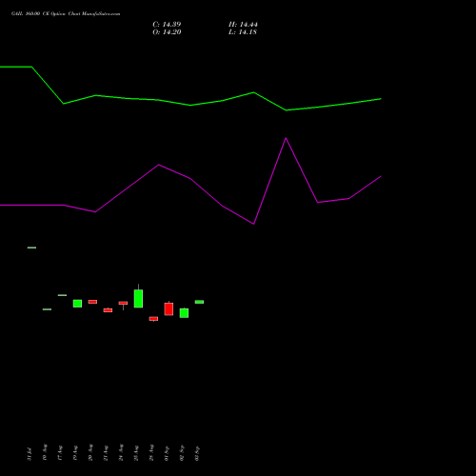Click the '21 Aug' date axis label
This screenshot has height=476, width=476.
(106, 453)
